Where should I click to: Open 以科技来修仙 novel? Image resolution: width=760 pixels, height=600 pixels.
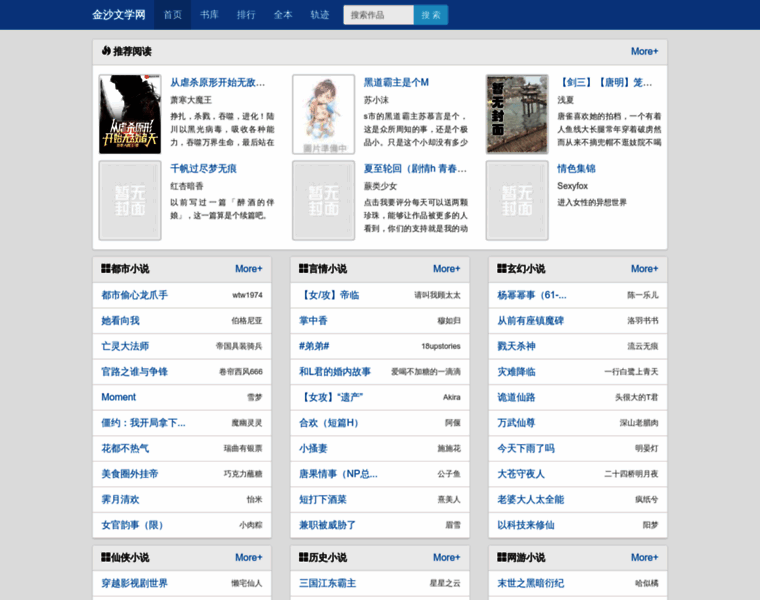[526, 525]
